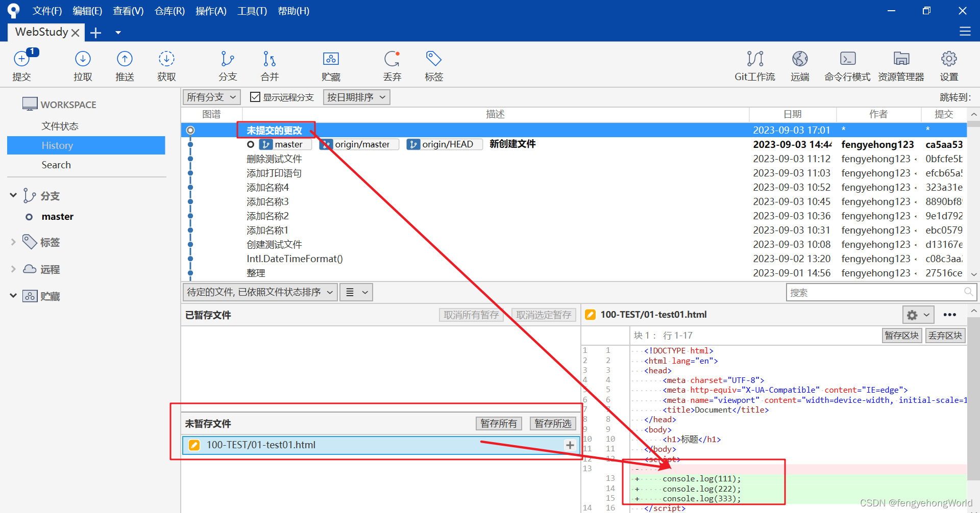The height and width of the screenshot is (513, 980).
Task: Click the plus icon on 100-TEST/01-test01.html row
Action: [x=570, y=445]
